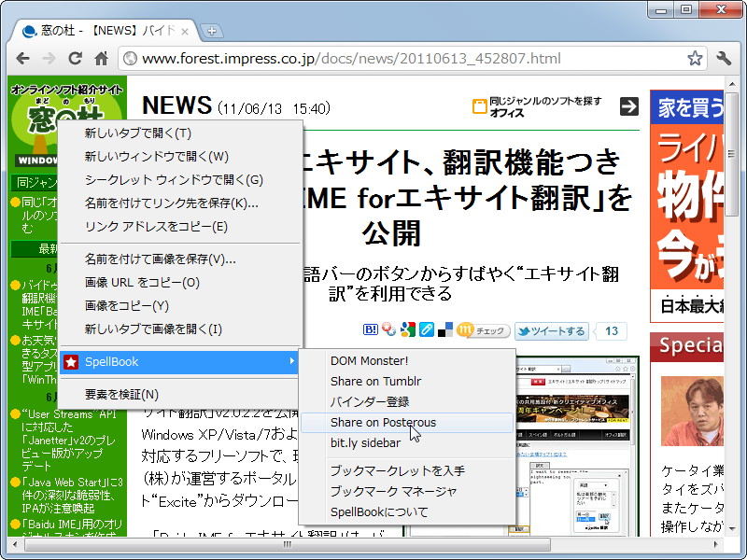Minimize the Chrome window
The image size is (747, 560).
click(661, 9)
